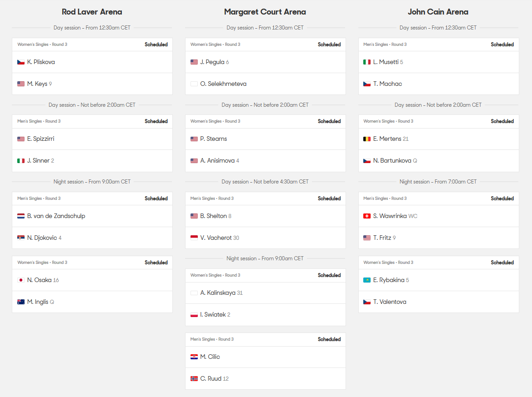Click Scheduled status on Wawrinka vs Fritz match
532x397 pixels.
tap(502, 198)
